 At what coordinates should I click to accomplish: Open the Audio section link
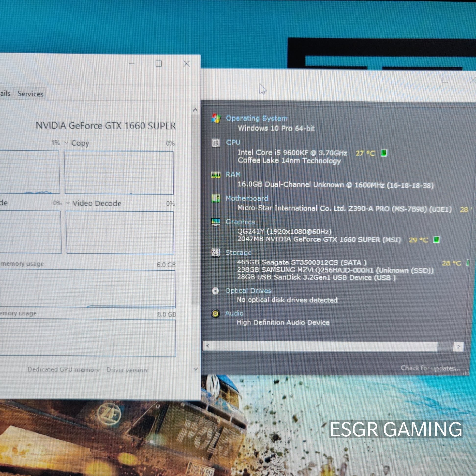234,313
